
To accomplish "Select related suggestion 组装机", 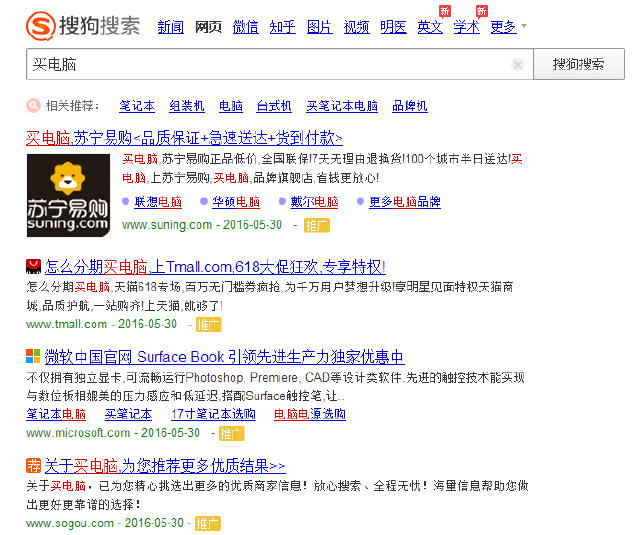I will point(187,106).
